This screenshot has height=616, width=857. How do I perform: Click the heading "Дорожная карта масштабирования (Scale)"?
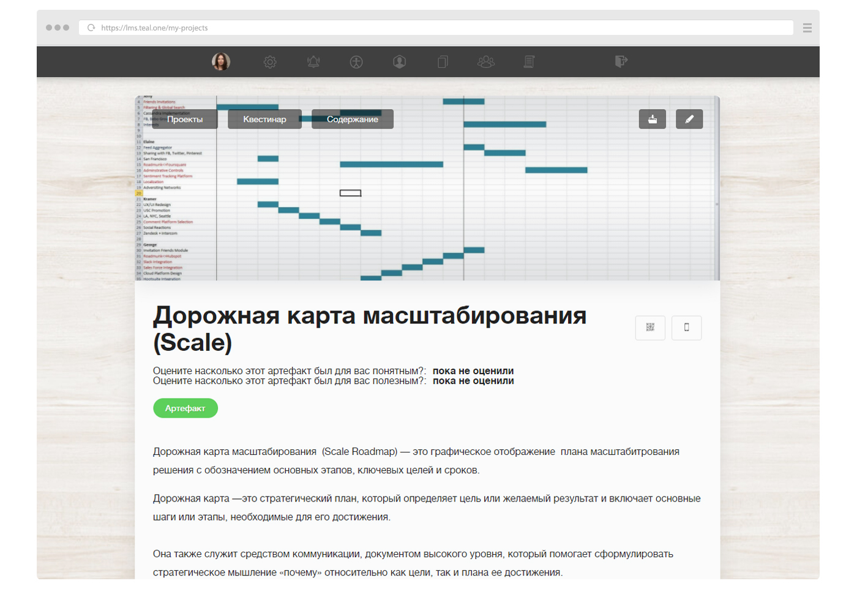pos(370,329)
